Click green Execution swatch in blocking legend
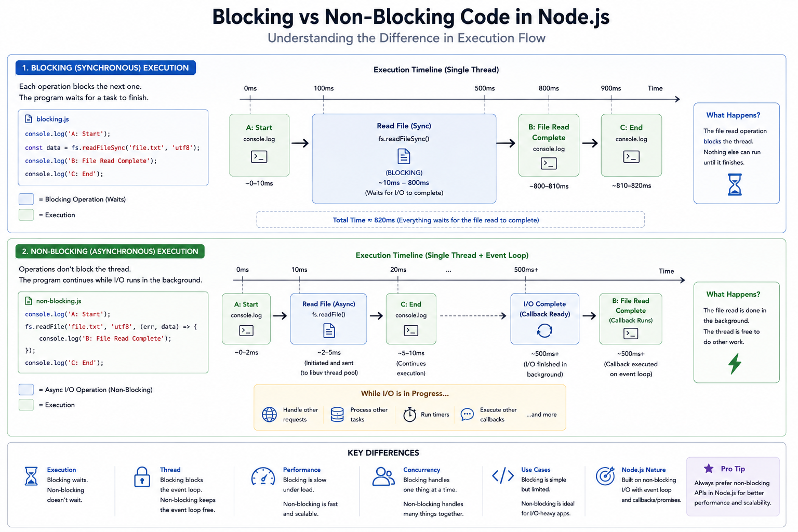This screenshot has width=798, height=532. point(26,215)
